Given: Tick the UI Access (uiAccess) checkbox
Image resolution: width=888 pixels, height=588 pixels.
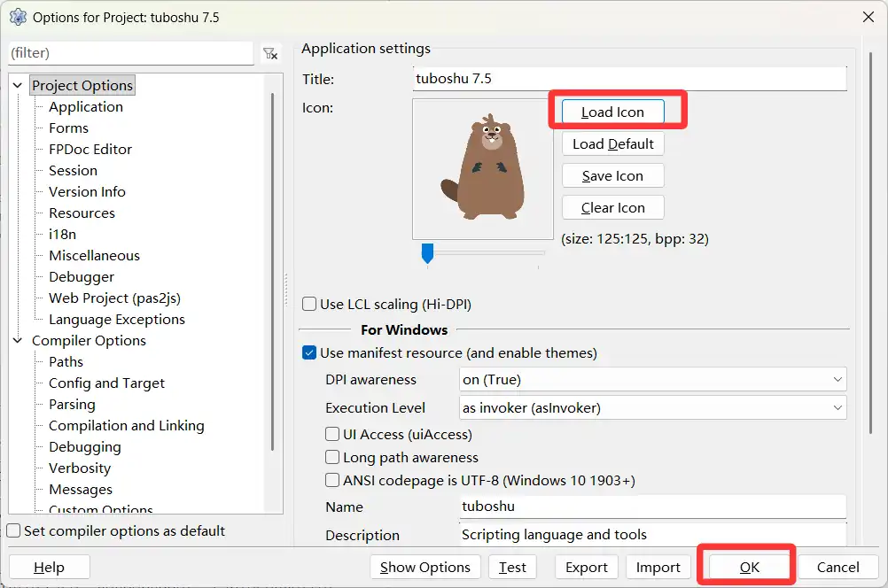Looking at the screenshot, I should tap(332, 434).
